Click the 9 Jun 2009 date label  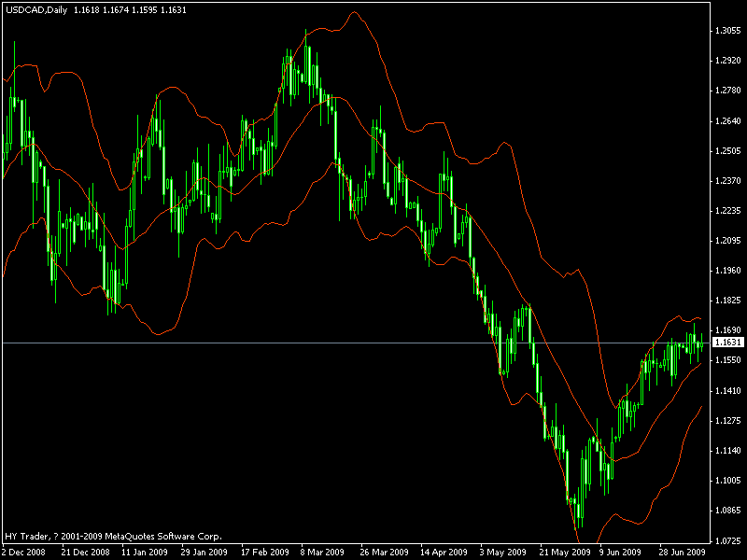point(620,553)
